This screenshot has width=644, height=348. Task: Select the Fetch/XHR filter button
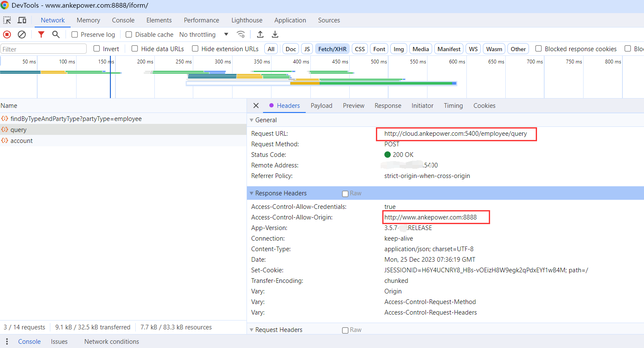click(332, 49)
